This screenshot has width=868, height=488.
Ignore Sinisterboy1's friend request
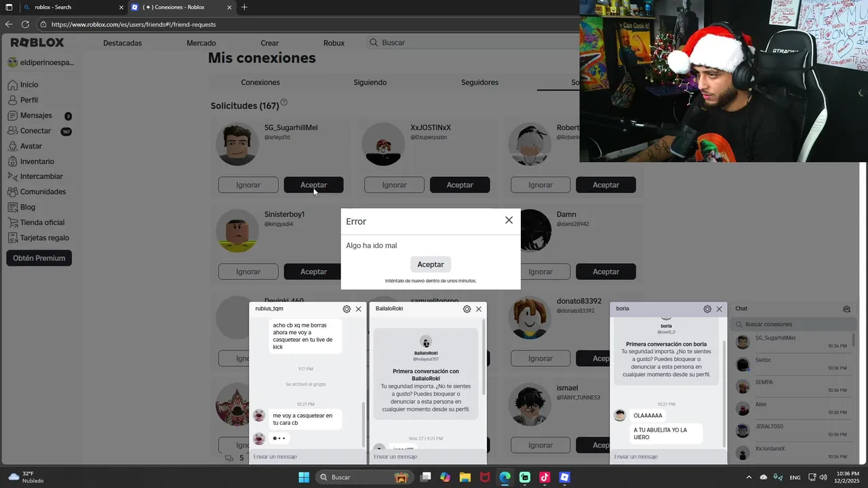[248, 272]
